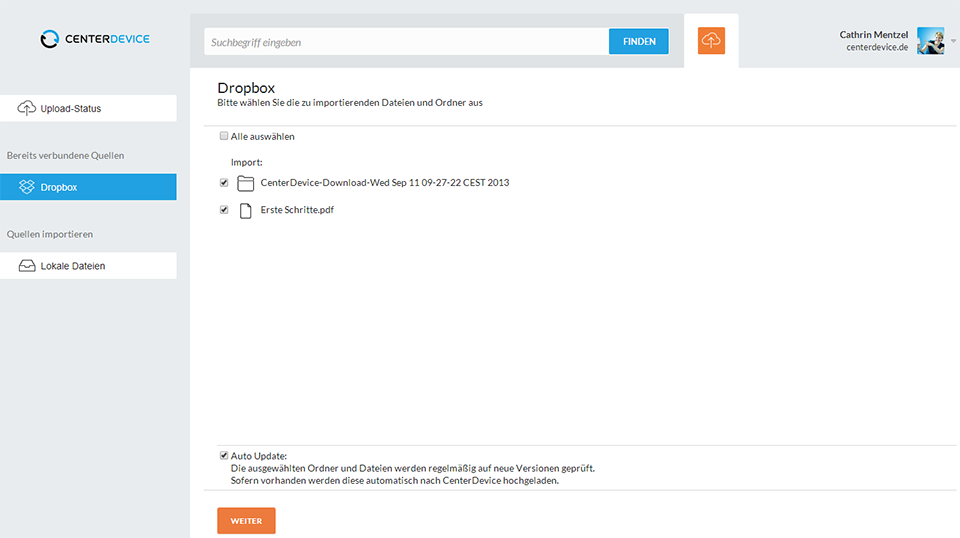The width and height of the screenshot is (960, 538).
Task: Click the Dropbox icon in the sidebar
Action: click(x=26, y=187)
